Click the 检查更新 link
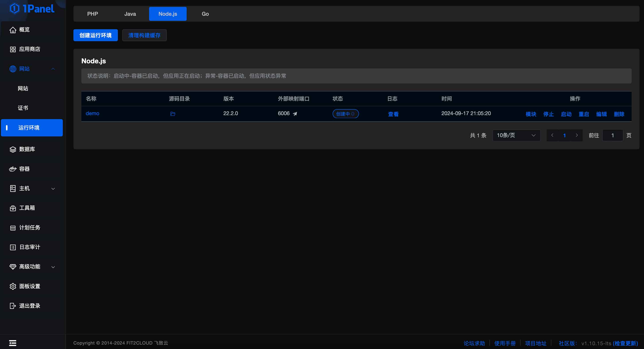This screenshot has height=349, width=644. coord(625,343)
